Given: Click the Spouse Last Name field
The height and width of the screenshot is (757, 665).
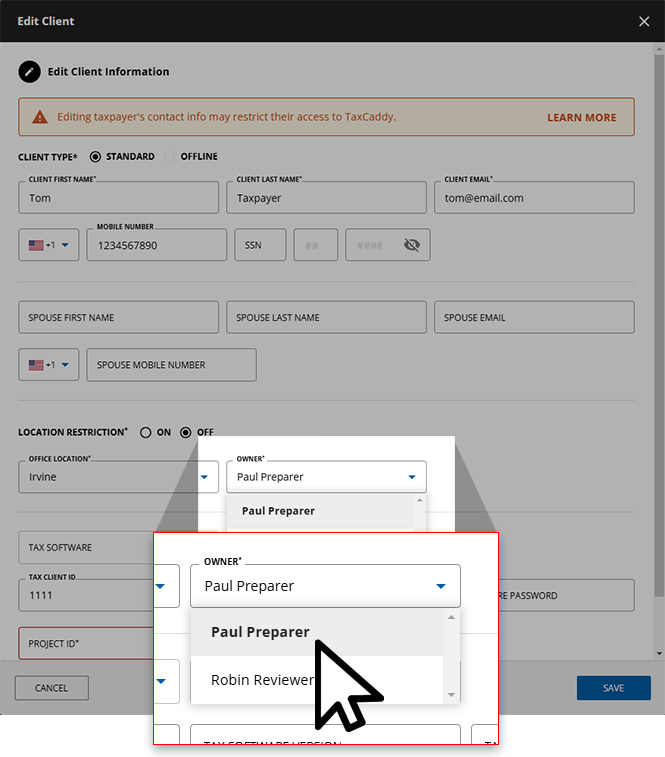Looking at the screenshot, I should [x=326, y=317].
